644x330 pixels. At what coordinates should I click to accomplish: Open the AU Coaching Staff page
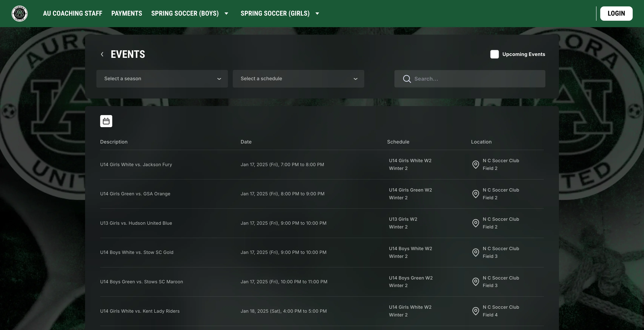(x=72, y=14)
